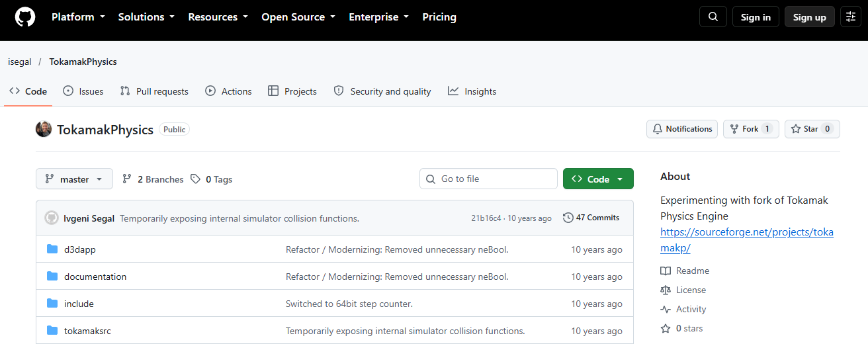
Task: Open the Security and quality tab
Action: click(382, 91)
